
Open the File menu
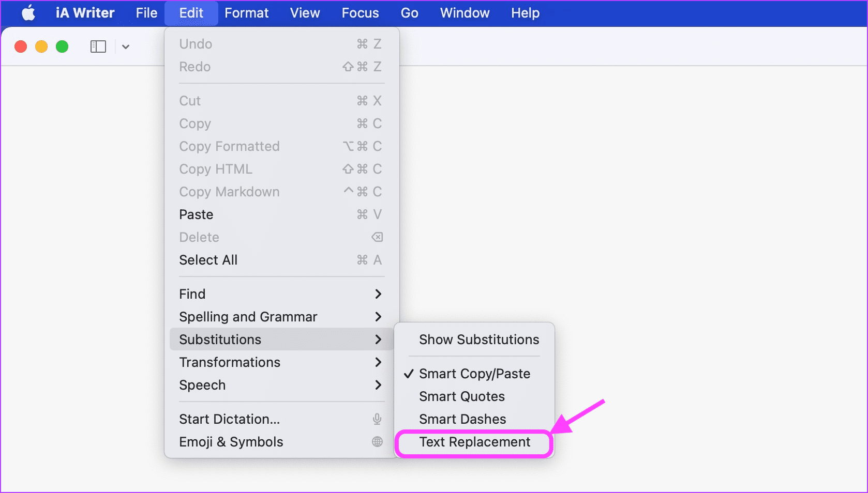pyautogui.click(x=146, y=13)
